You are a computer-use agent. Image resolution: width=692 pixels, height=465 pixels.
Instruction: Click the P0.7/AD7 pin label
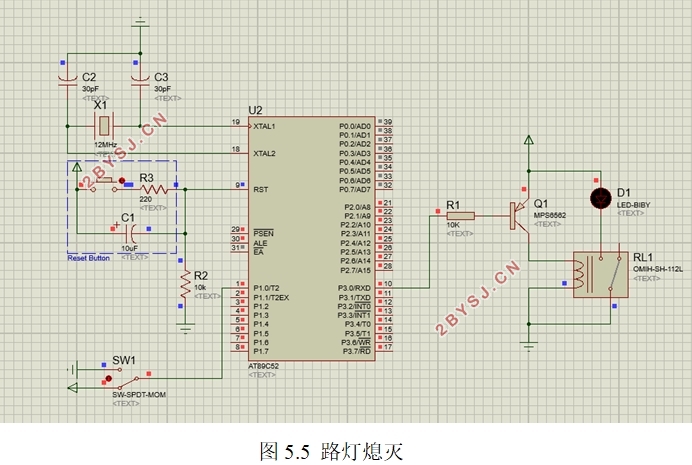(x=355, y=189)
